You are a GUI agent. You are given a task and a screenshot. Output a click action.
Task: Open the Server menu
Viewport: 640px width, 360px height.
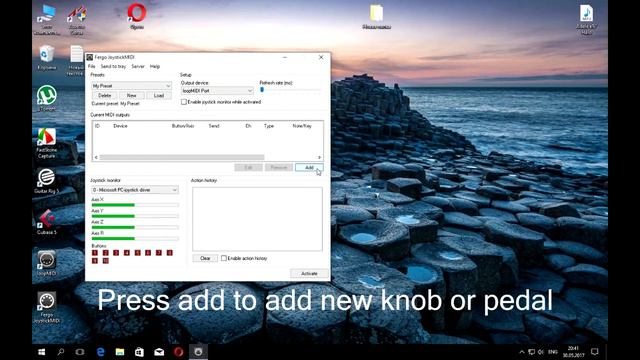tap(138, 67)
